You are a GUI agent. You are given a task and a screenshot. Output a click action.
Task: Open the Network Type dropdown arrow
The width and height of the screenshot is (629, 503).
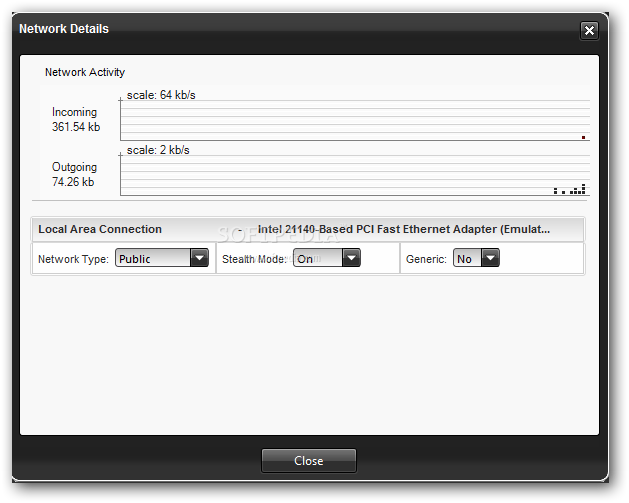199,258
